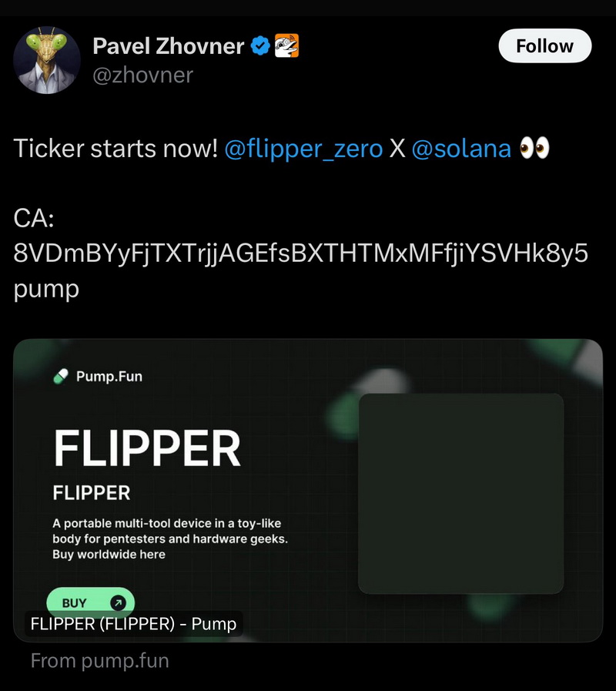Click the card description about pentesters
Image resolution: width=616 pixels, height=691 pixels.
click(170, 538)
